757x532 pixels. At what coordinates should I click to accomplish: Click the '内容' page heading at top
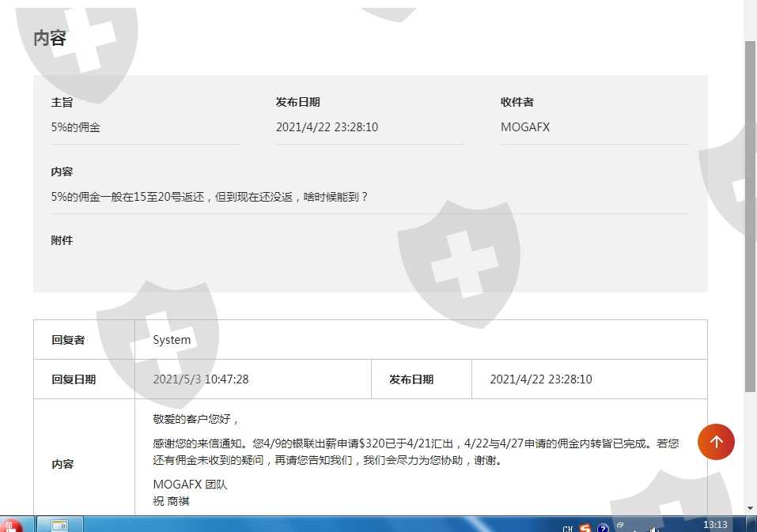tap(50, 38)
